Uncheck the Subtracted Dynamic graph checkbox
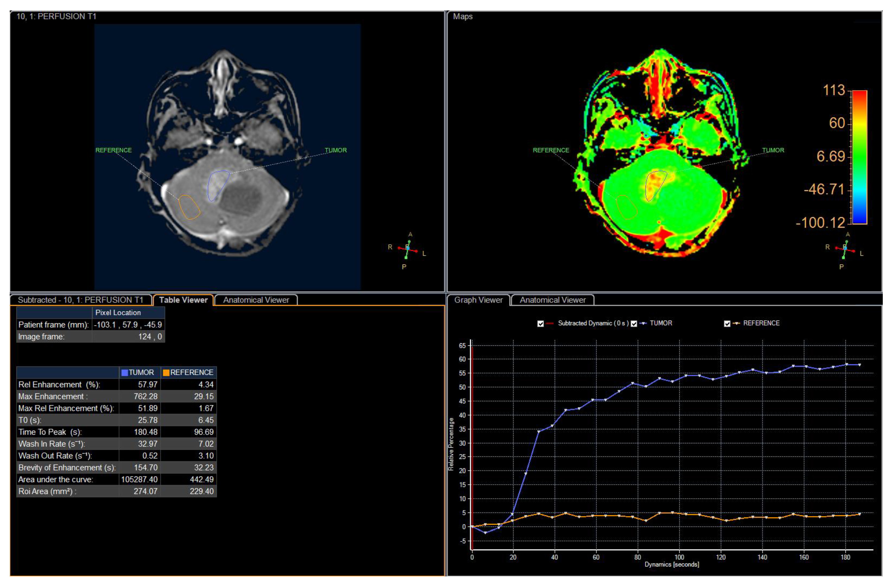Viewport: 893px width, 588px height. point(540,323)
